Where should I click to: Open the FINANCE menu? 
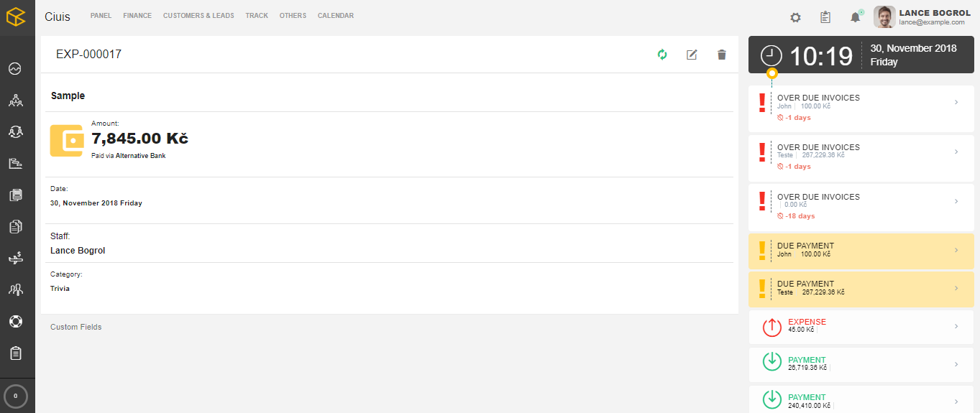tap(137, 16)
